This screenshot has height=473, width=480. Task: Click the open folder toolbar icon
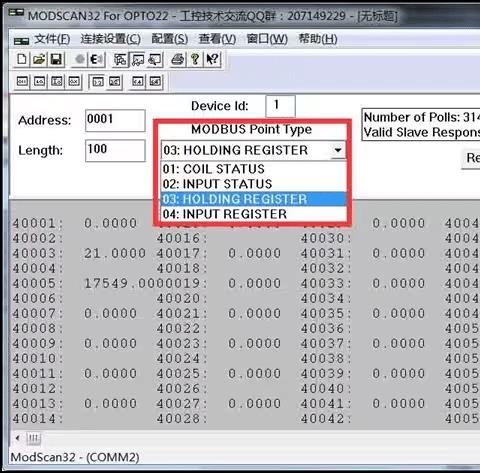[x=39, y=60]
